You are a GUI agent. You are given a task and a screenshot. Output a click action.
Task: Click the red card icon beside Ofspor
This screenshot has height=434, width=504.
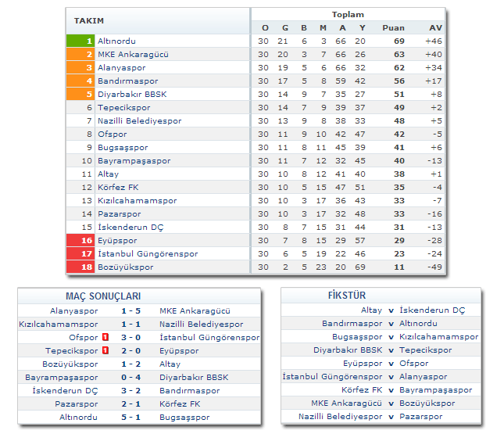[x=104, y=338]
